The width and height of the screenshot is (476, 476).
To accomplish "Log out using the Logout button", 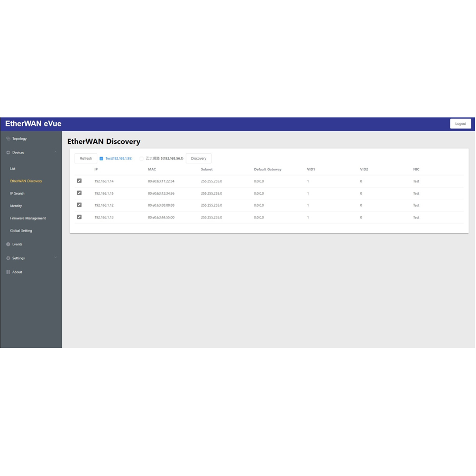I will pyautogui.click(x=461, y=124).
